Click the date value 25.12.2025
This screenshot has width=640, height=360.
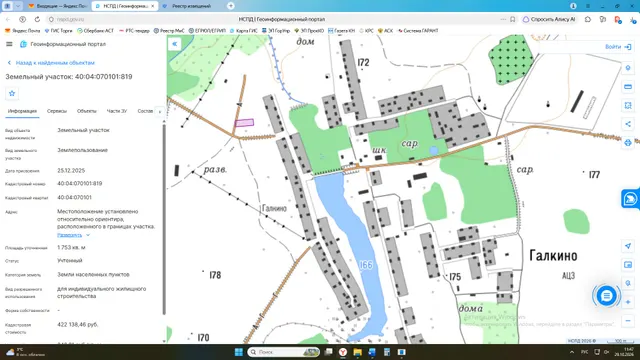coord(71,171)
